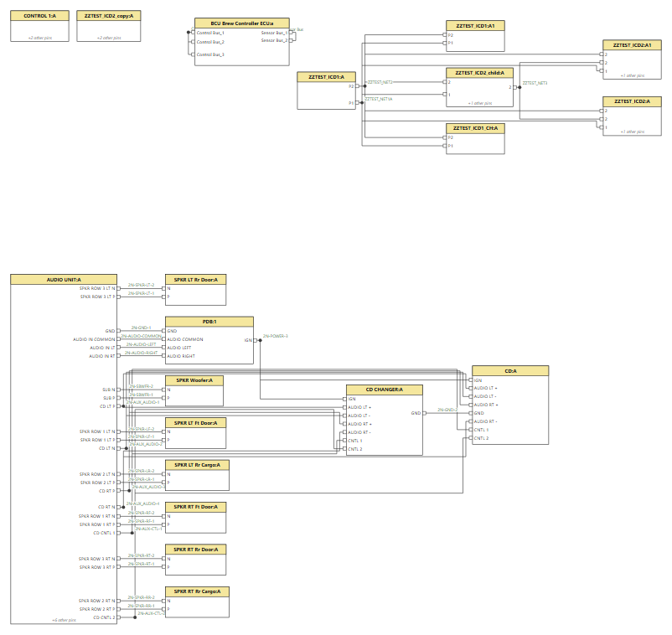The width and height of the screenshot is (672, 635).
Task: Select the CD CHANGER:A block header
Action: pos(385,390)
